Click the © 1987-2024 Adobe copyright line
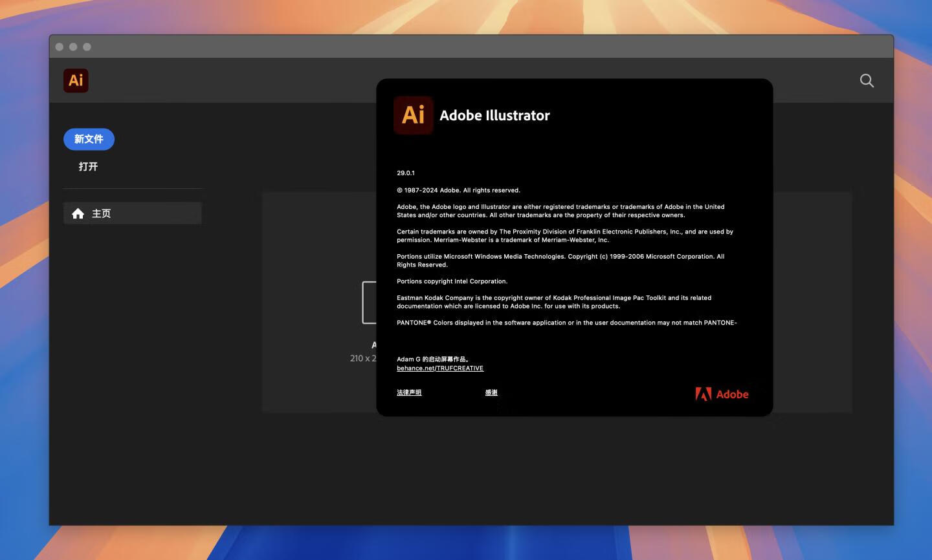Image resolution: width=932 pixels, height=560 pixels. click(x=458, y=190)
